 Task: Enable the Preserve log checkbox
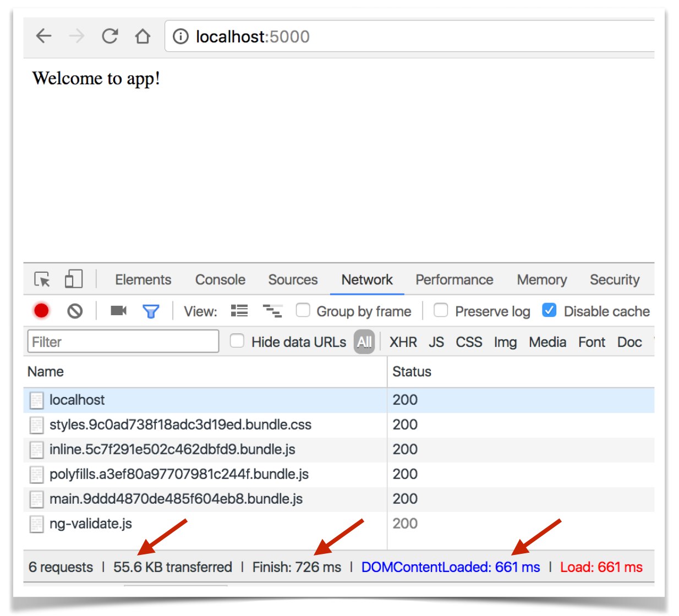coord(440,310)
